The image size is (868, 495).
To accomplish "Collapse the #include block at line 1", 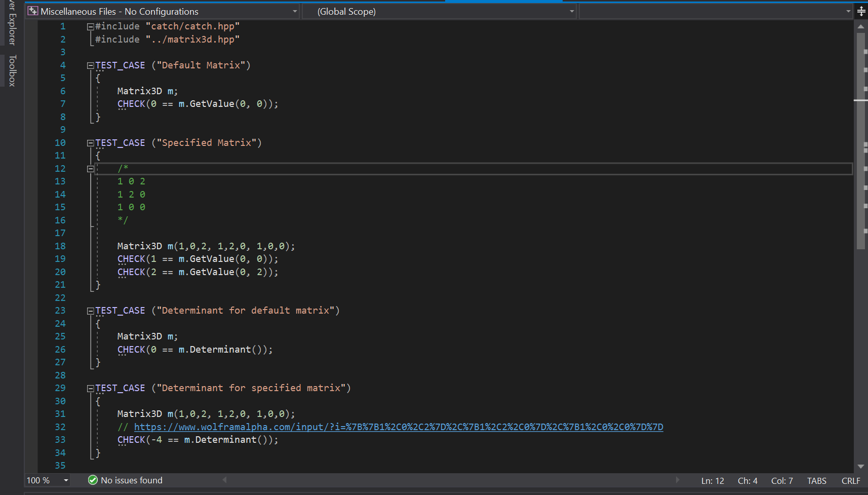I will [90, 26].
